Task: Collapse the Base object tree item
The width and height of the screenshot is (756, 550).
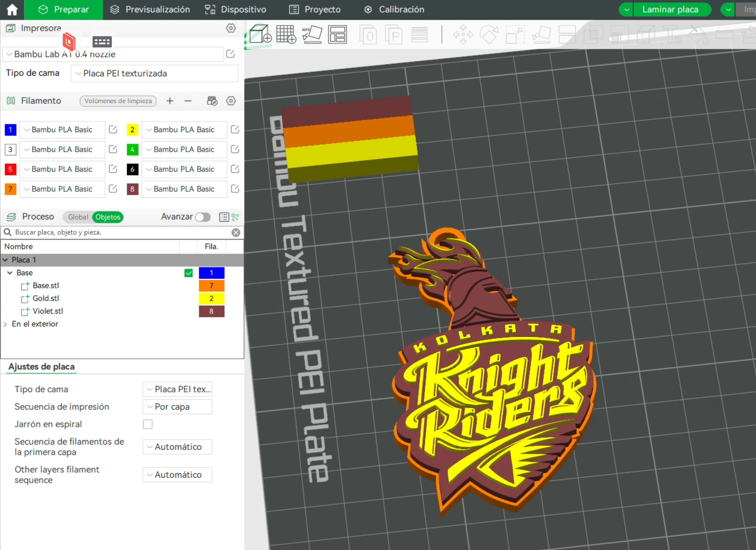Action: click(x=10, y=273)
